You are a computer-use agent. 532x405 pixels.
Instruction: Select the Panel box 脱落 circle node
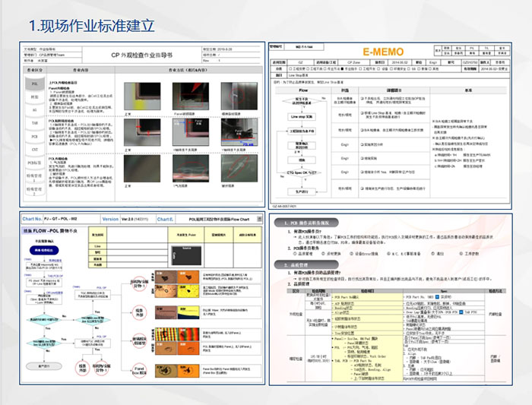point(139,370)
